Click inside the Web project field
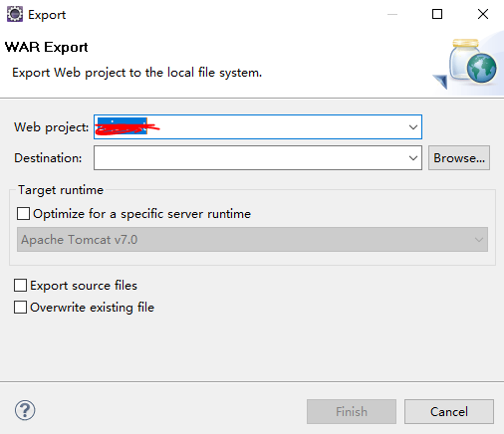The width and height of the screenshot is (504, 434). 251,127
